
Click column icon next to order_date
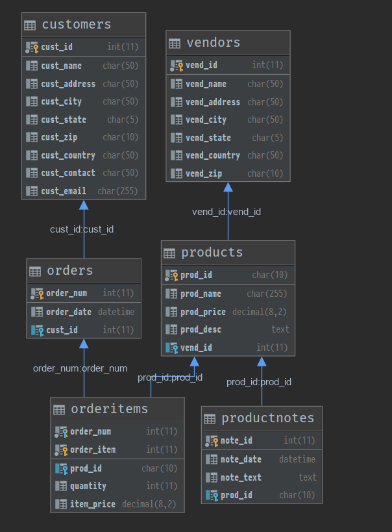click(x=37, y=312)
